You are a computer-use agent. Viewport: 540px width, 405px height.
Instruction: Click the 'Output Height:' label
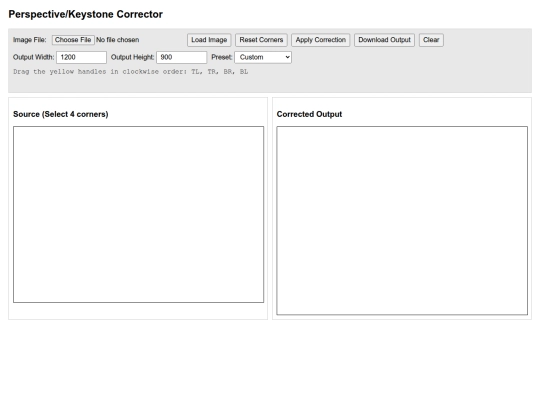132,57
